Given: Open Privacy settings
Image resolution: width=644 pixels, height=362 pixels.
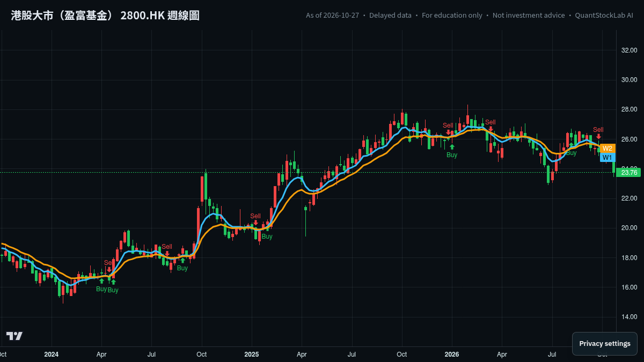Looking at the screenshot, I should [x=605, y=344].
